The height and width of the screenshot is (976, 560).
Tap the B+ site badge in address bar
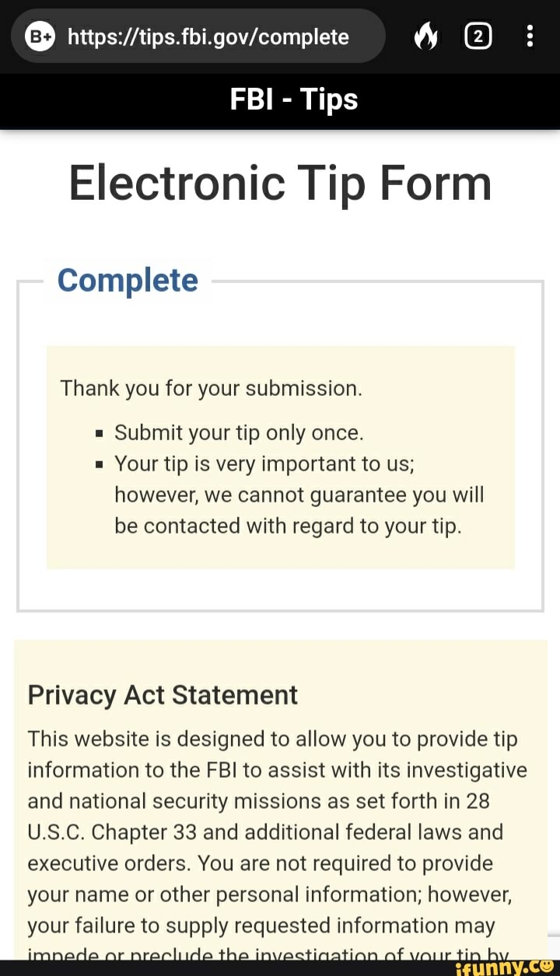39,37
